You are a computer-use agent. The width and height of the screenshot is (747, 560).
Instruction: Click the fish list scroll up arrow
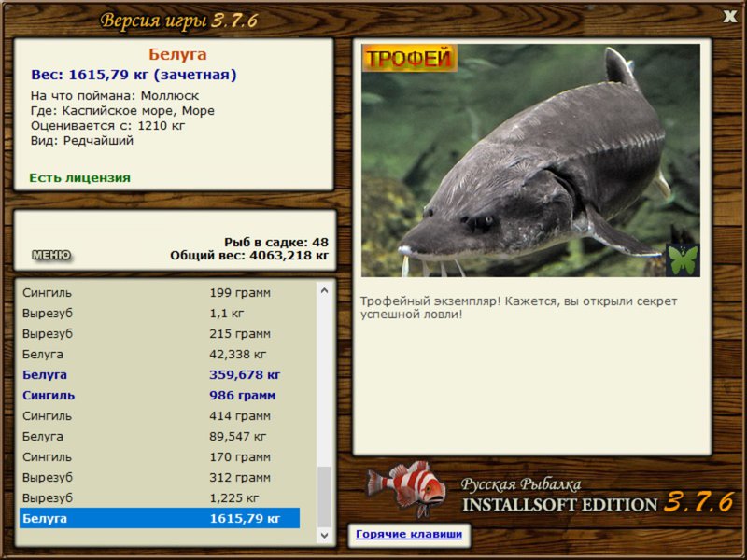click(x=324, y=290)
